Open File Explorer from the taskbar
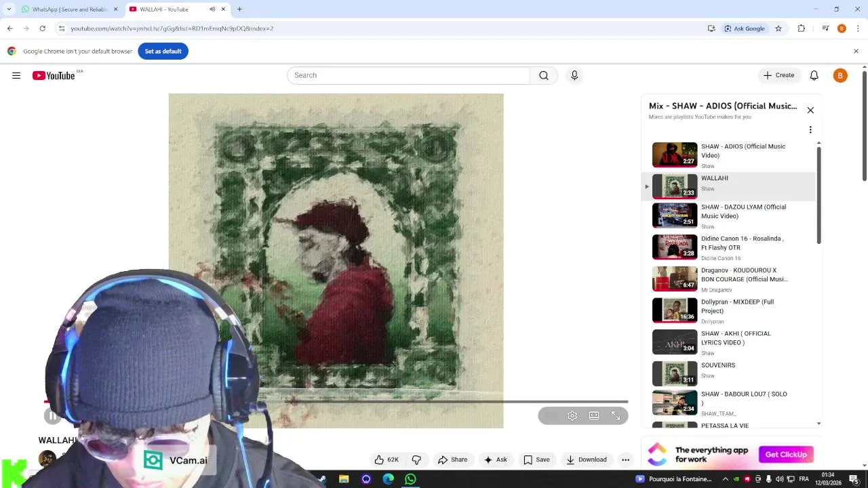The image size is (868, 488). pyautogui.click(x=344, y=479)
